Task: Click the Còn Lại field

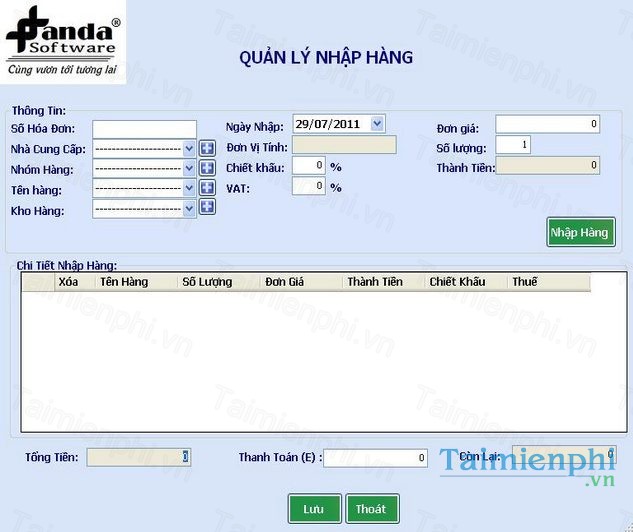Action: (x=564, y=455)
